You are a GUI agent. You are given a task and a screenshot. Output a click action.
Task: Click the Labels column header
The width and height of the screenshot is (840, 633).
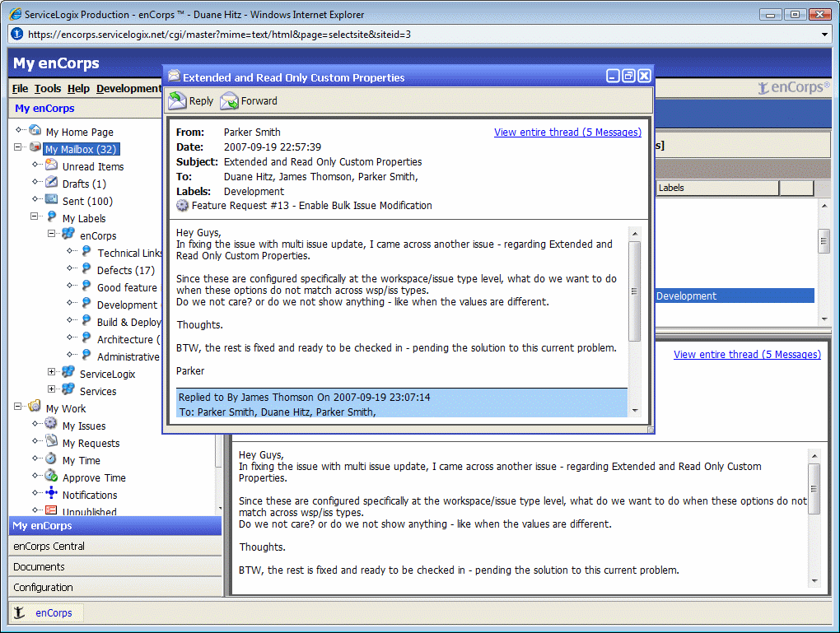click(717, 188)
